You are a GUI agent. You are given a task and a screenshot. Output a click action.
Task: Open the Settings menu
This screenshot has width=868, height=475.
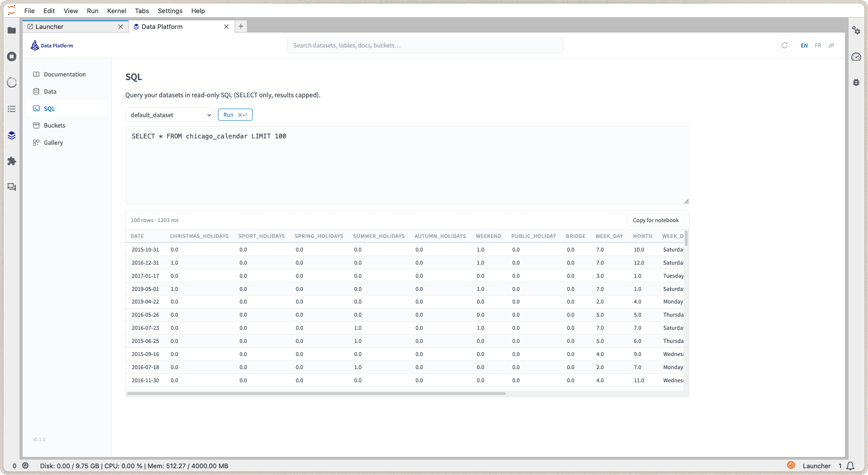170,11
